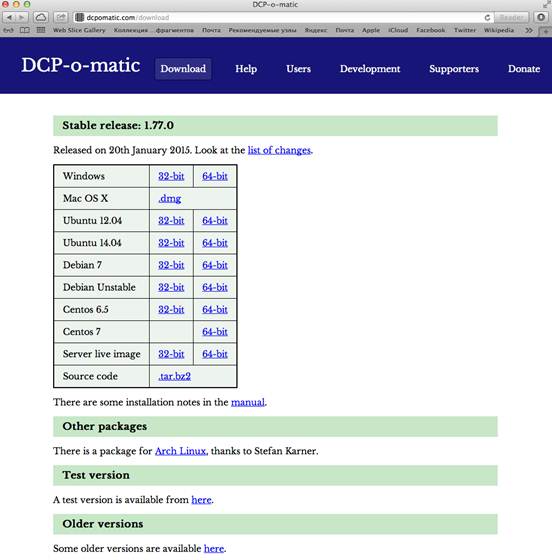
Task: Open the Bookmarks book icon
Action: (x=25, y=30)
